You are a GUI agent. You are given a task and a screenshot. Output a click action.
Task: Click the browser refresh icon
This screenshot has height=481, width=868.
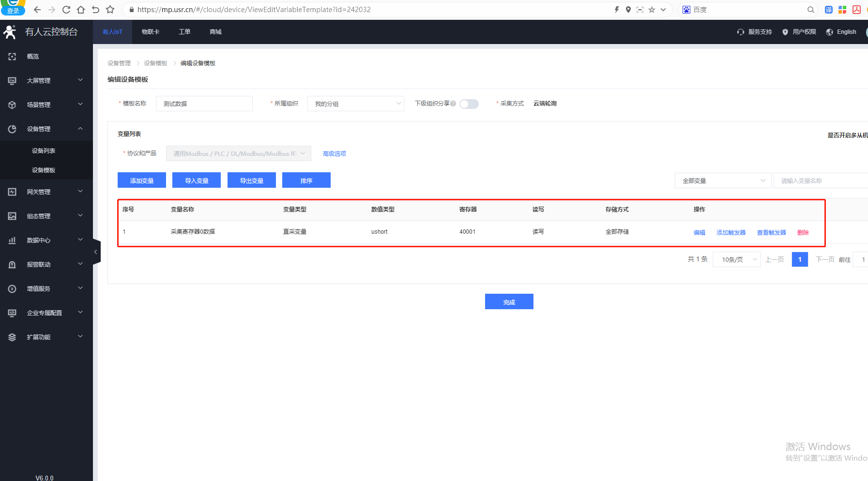(66, 10)
